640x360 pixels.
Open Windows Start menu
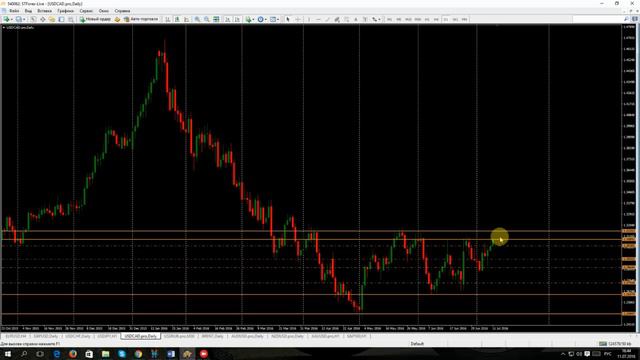[7, 353]
